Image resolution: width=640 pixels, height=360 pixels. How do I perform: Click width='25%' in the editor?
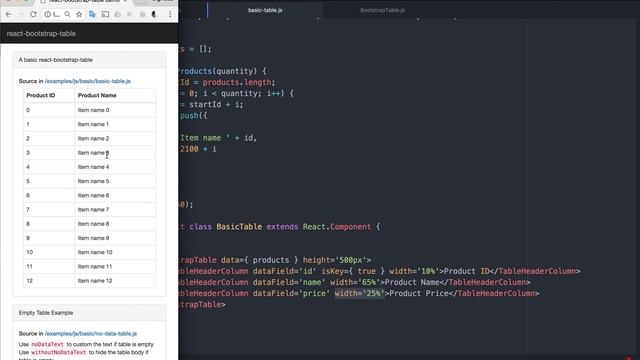(360, 293)
